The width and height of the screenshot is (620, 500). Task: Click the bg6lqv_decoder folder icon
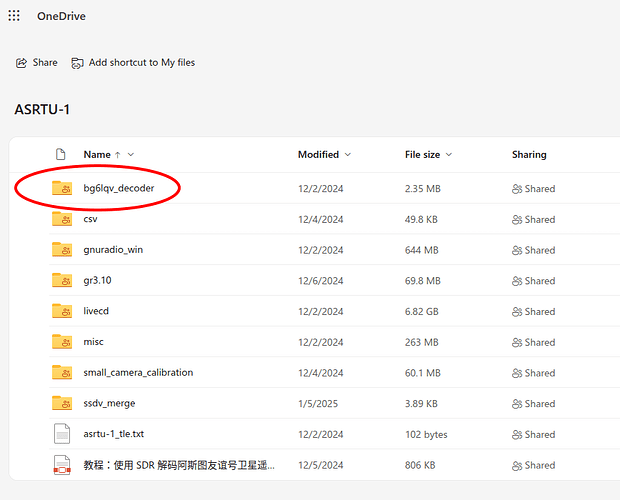[x=62, y=188]
